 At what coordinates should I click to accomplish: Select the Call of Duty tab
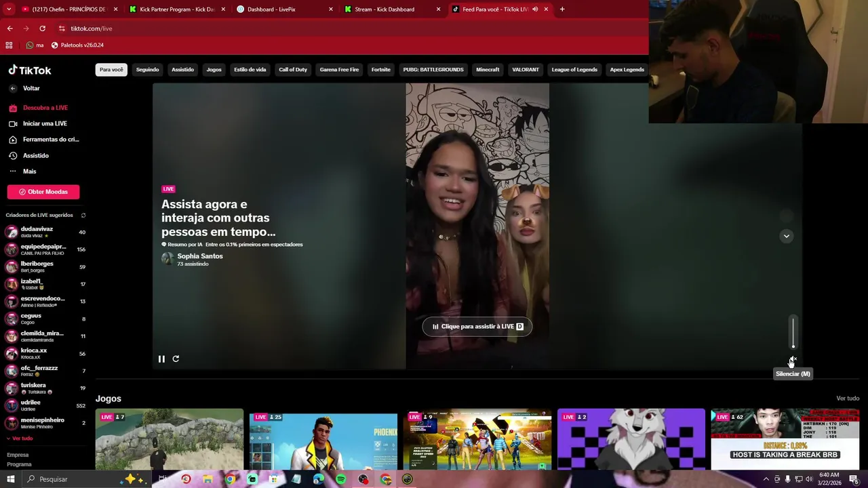coord(293,70)
